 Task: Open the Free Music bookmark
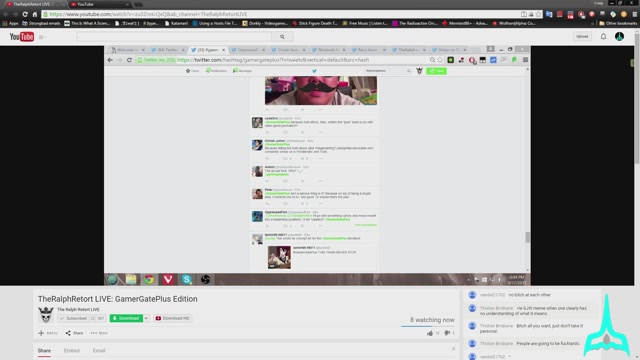(365, 24)
